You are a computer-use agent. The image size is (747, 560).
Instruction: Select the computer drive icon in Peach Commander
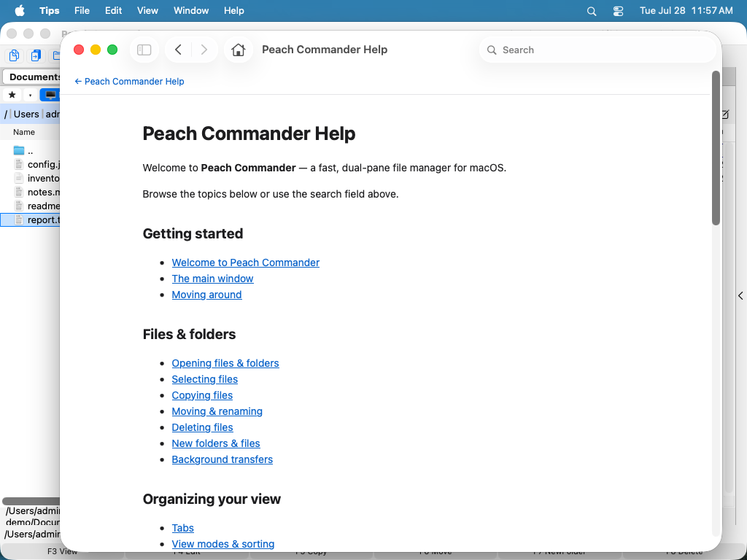tap(50, 95)
